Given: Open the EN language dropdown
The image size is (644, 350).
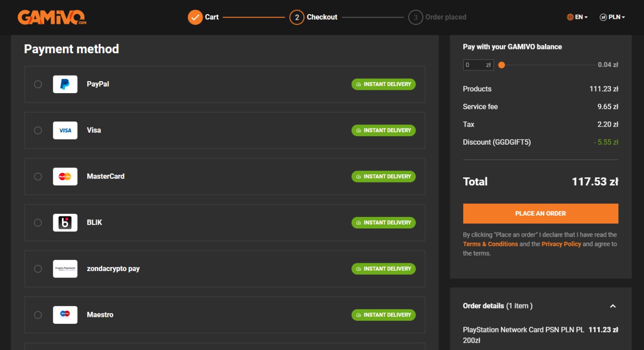Looking at the screenshot, I should 577,17.
